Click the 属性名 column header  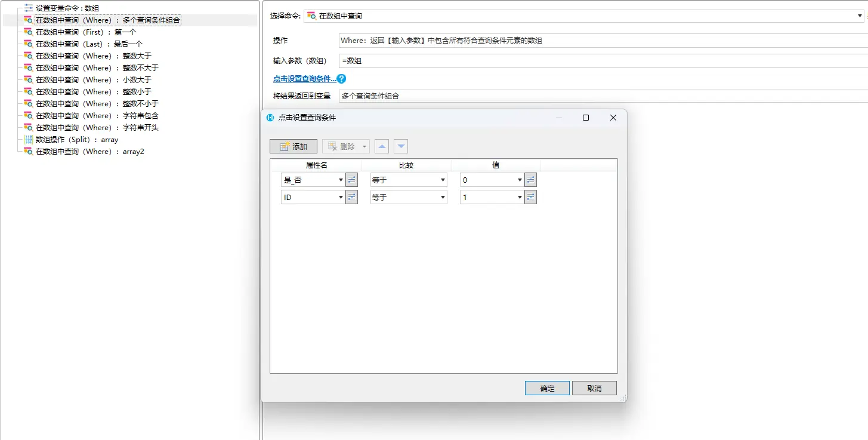317,165
